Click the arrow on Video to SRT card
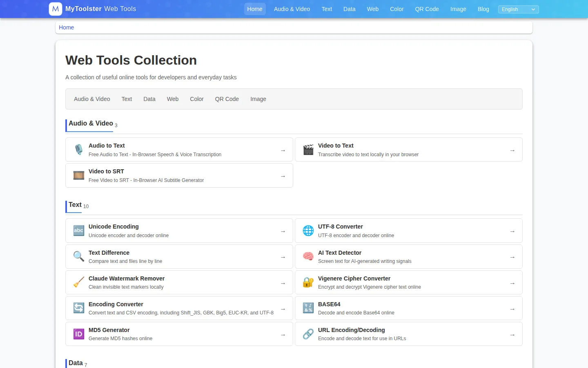 [283, 176]
